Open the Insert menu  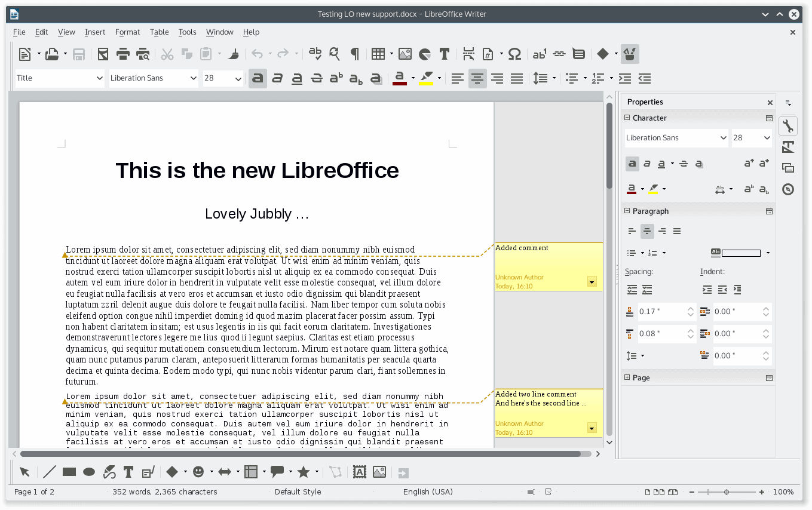[x=95, y=32]
